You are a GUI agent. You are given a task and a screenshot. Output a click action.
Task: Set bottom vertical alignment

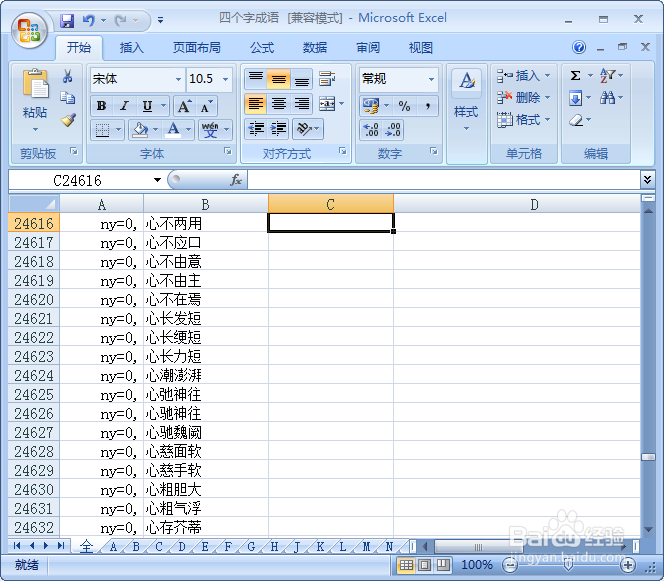[302, 79]
